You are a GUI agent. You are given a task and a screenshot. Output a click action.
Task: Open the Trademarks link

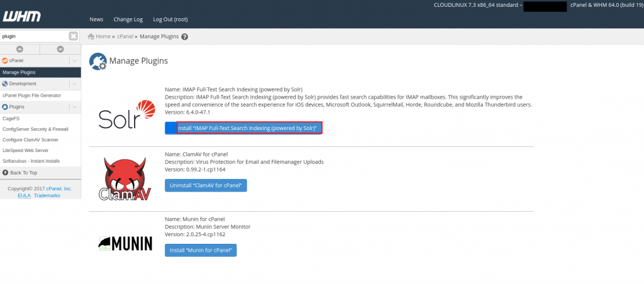pyautogui.click(x=47, y=196)
